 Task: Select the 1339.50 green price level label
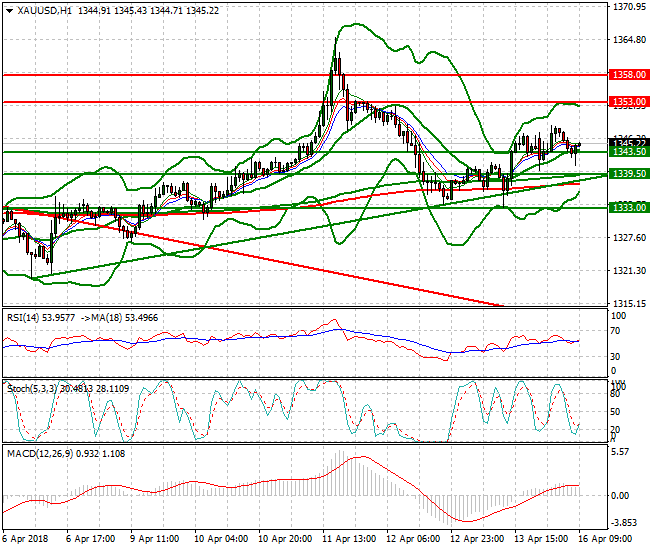(629, 174)
